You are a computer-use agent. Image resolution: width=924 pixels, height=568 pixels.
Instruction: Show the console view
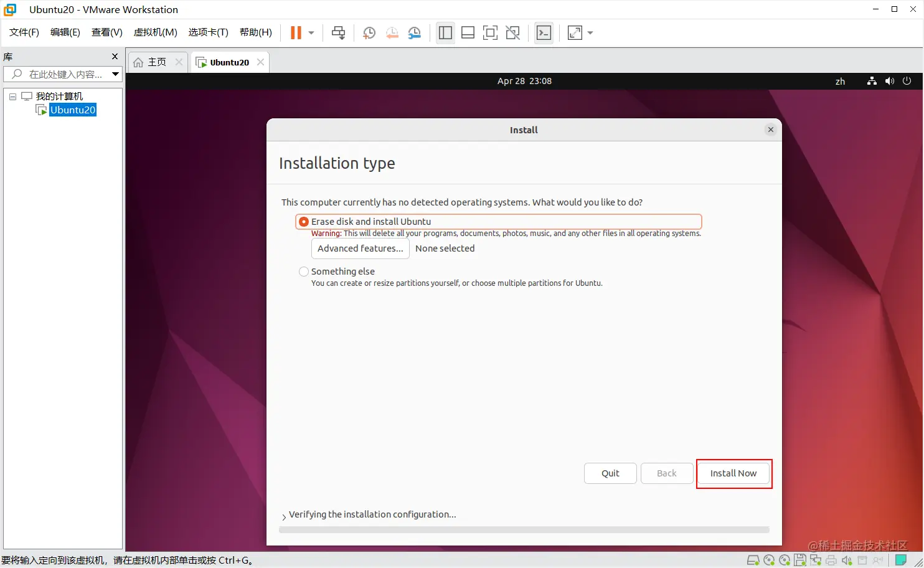[544, 33]
